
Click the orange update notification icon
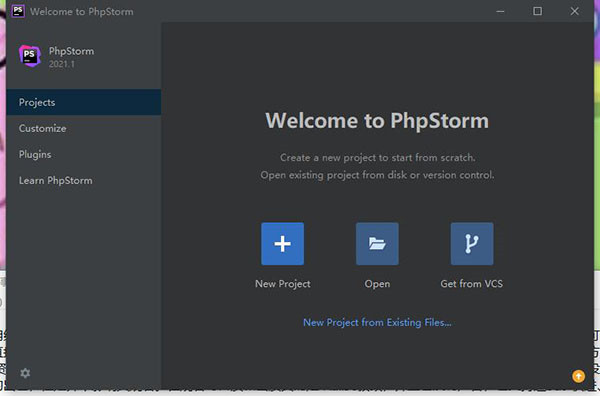[578, 376]
